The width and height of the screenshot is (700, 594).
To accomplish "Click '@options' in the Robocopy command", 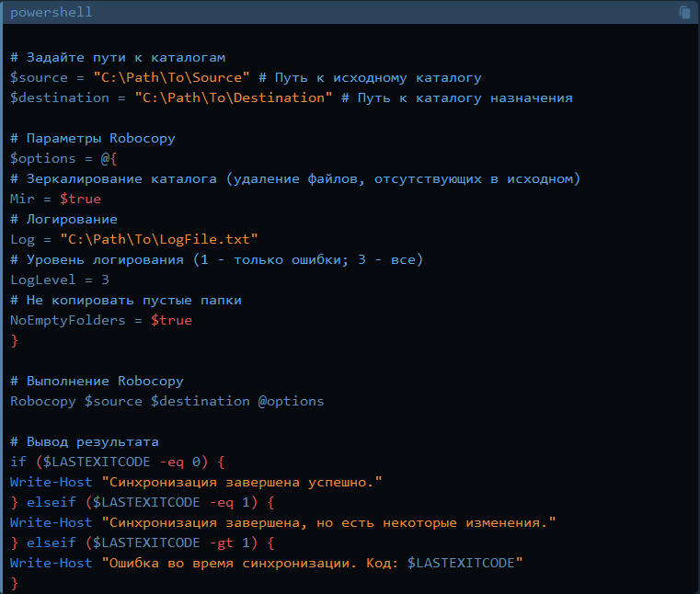I will pyautogui.click(x=291, y=401).
